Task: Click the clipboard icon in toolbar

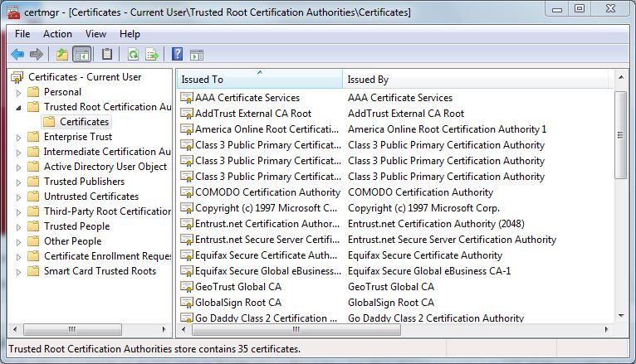Action: click(106, 55)
